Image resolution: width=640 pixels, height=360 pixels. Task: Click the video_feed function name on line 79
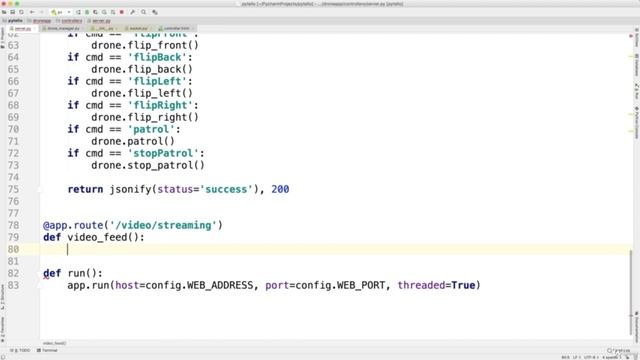[97, 238]
